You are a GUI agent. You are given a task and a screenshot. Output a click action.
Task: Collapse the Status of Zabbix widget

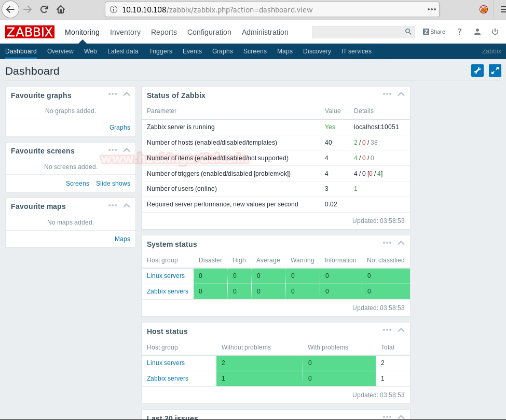401,94
